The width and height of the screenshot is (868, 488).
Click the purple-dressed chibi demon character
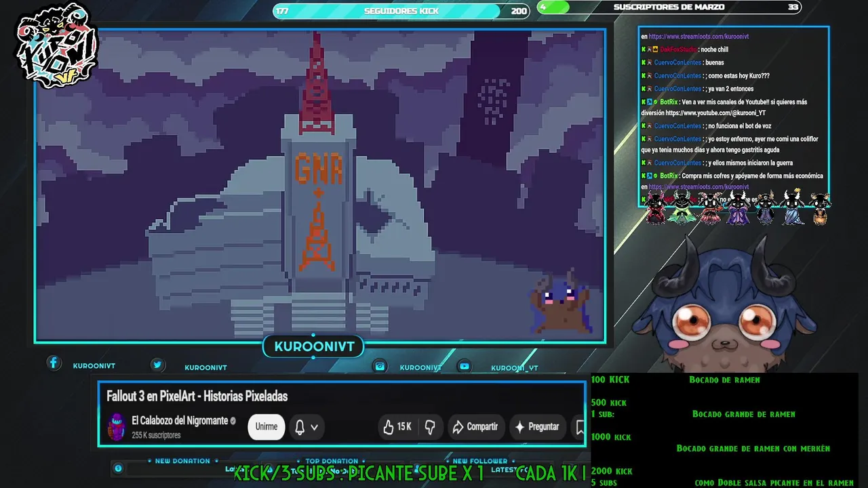[738, 207]
